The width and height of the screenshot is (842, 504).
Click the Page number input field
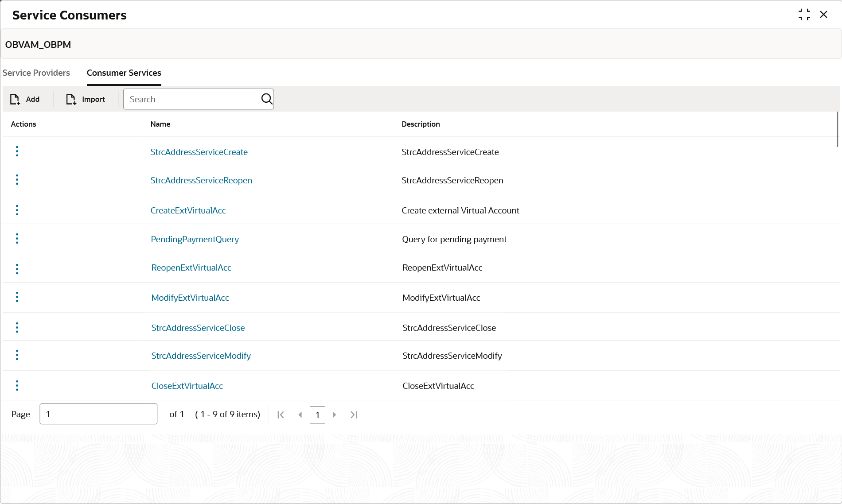pyautogui.click(x=98, y=414)
